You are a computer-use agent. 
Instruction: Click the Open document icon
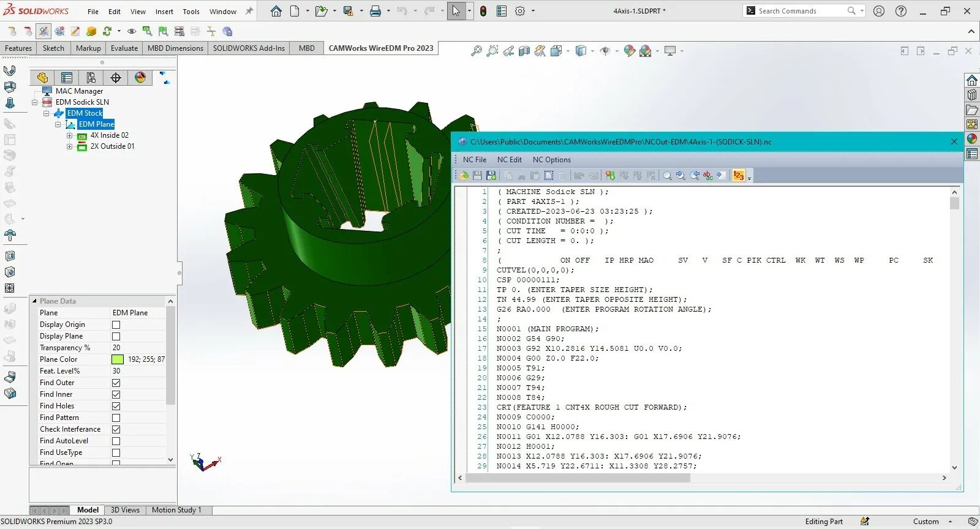(320, 11)
